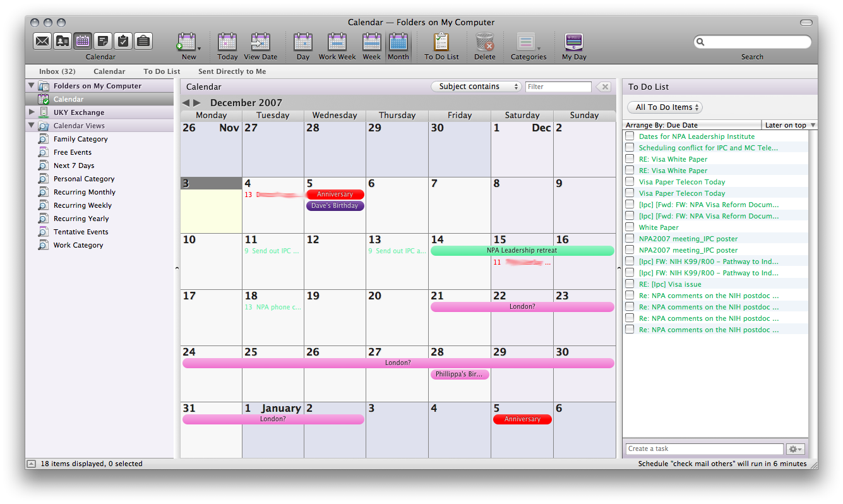Open Family Category calendar view
843x504 pixels.
click(80, 139)
